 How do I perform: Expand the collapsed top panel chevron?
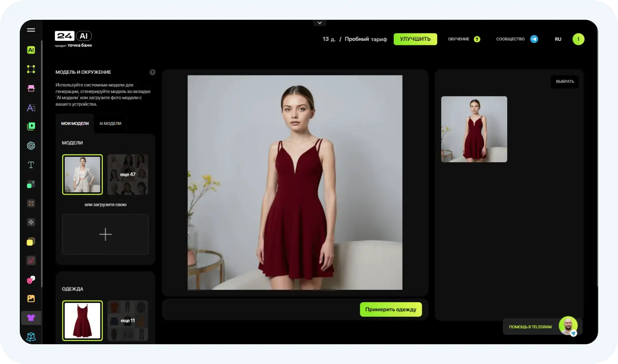pos(319,23)
